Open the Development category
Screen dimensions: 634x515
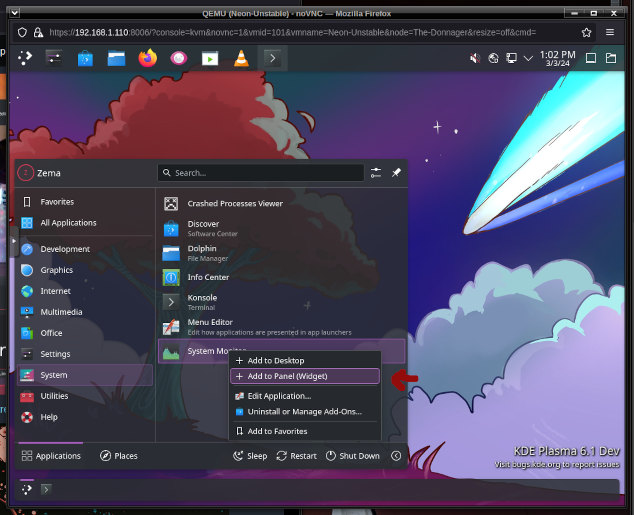point(85,249)
